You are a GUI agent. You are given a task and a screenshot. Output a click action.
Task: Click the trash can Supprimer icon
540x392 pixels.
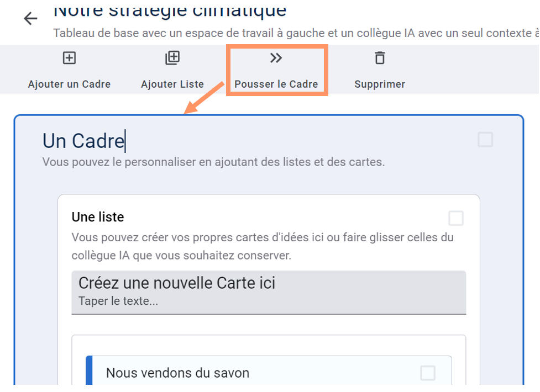click(x=380, y=58)
